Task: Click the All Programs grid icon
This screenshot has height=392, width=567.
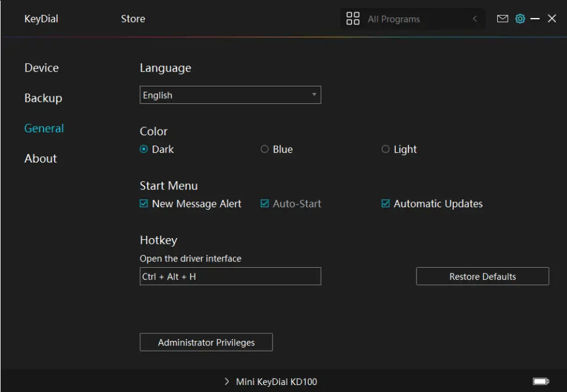Action: point(353,19)
